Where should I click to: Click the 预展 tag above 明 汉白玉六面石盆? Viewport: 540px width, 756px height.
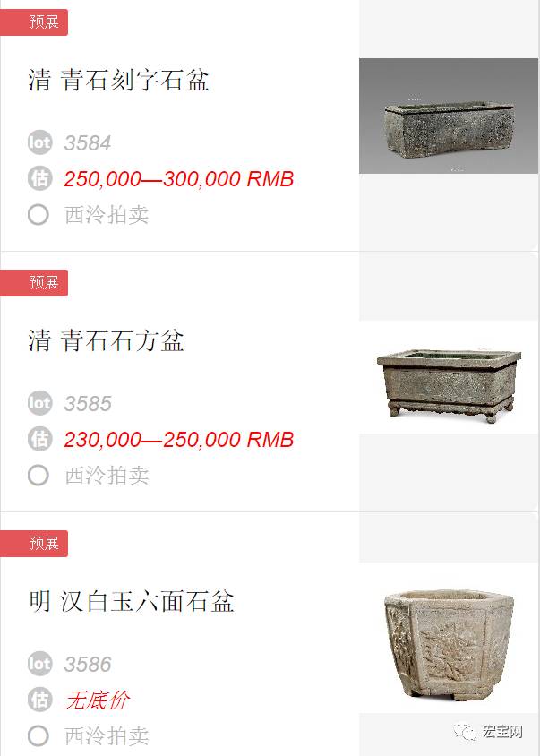(34, 544)
